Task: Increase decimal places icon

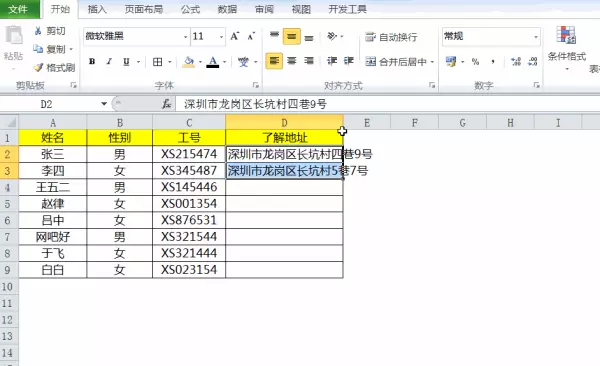Action: pos(516,62)
